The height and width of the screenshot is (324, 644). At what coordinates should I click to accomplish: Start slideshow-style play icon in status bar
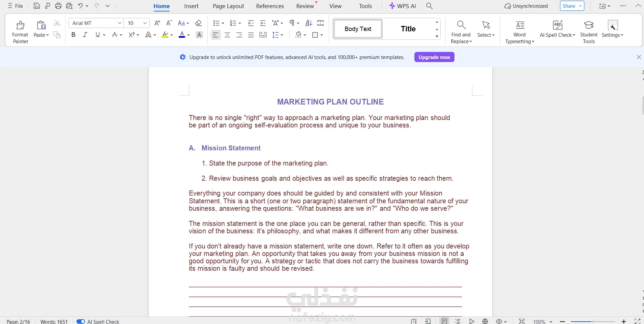[x=472, y=321]
